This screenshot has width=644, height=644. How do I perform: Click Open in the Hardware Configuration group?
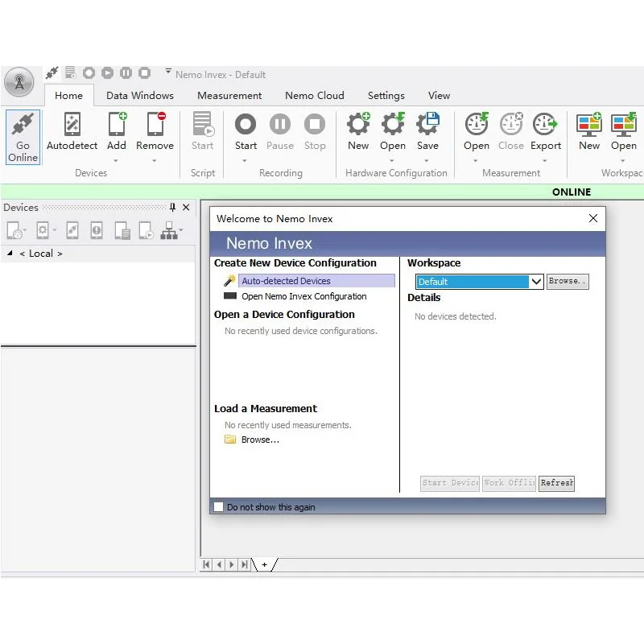[x=393, y=131]
